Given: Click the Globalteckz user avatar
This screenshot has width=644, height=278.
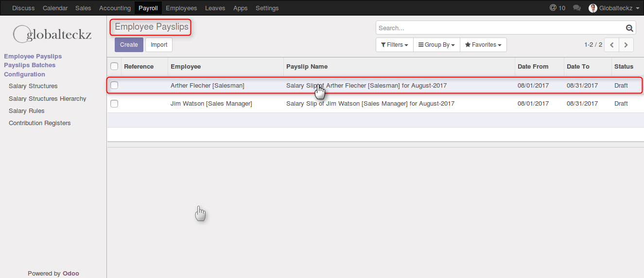Looking at the screenshot, I should (592, 8).
